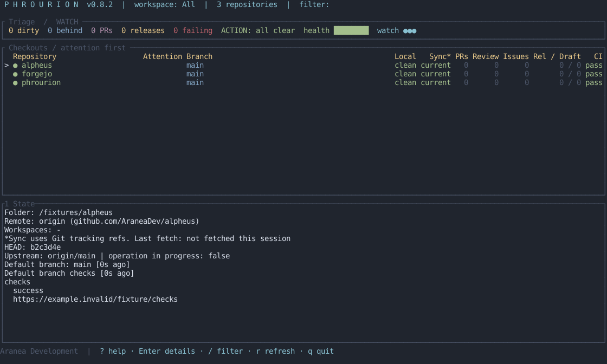Click the green status dot beside alpheus
The width and height of the screenshot is (607, 364).
coord(15,66)
